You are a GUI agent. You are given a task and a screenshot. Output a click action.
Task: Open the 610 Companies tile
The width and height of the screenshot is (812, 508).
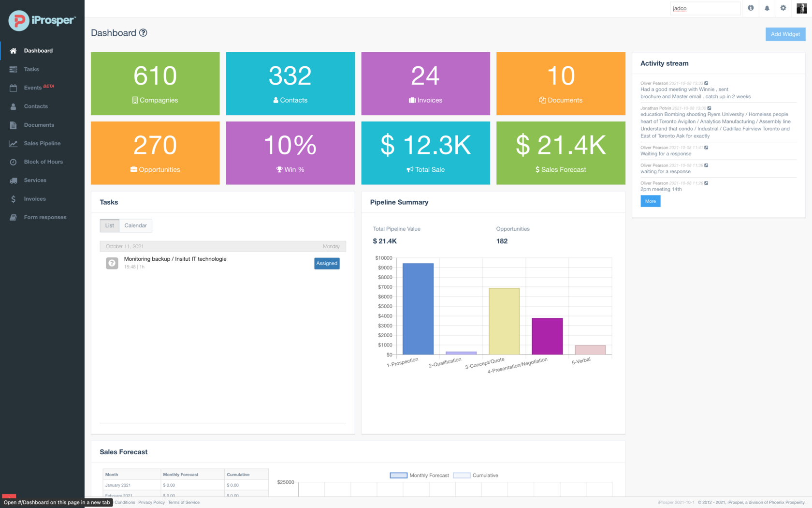pyautogui.click(x=155, y=84)
